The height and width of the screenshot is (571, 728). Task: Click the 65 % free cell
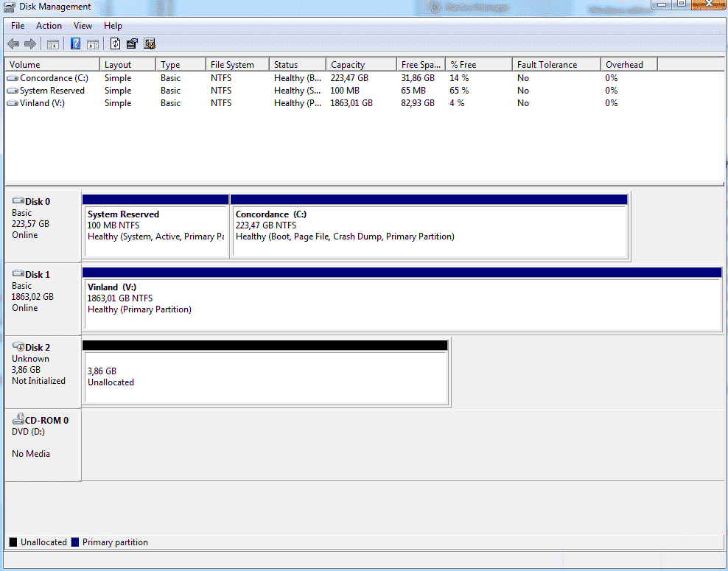(459, 91)
